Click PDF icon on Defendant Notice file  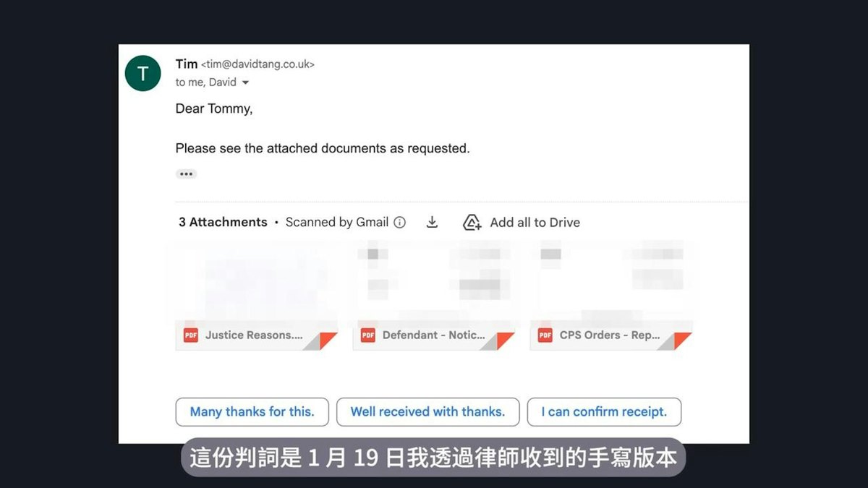(x=368, y=335)
